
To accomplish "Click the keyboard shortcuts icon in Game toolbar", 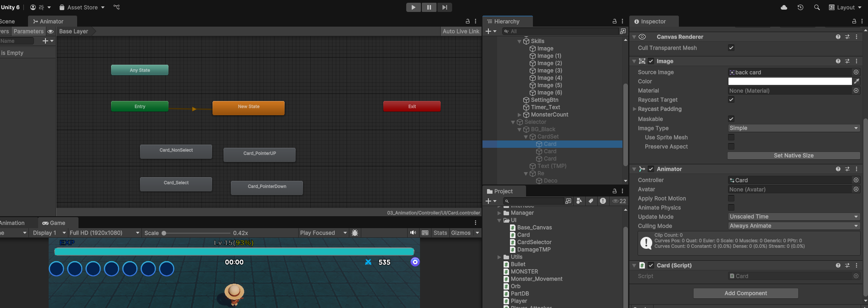I will (x=425, y=233).
